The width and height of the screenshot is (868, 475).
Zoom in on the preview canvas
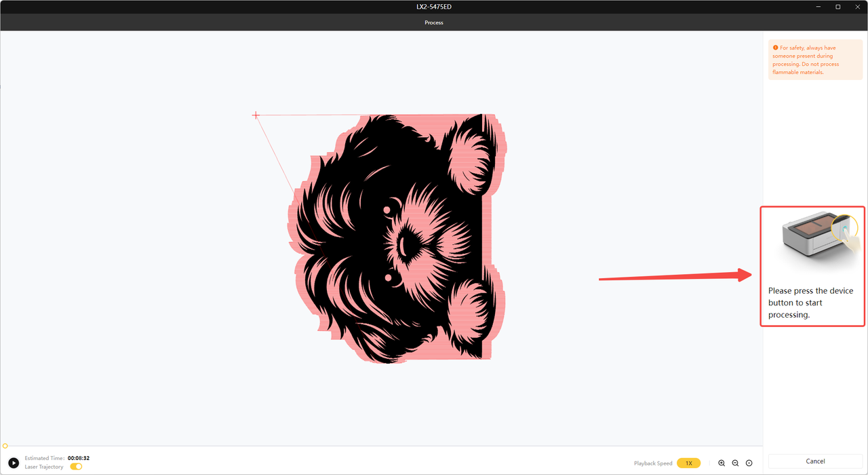click(x=722, y=463)
